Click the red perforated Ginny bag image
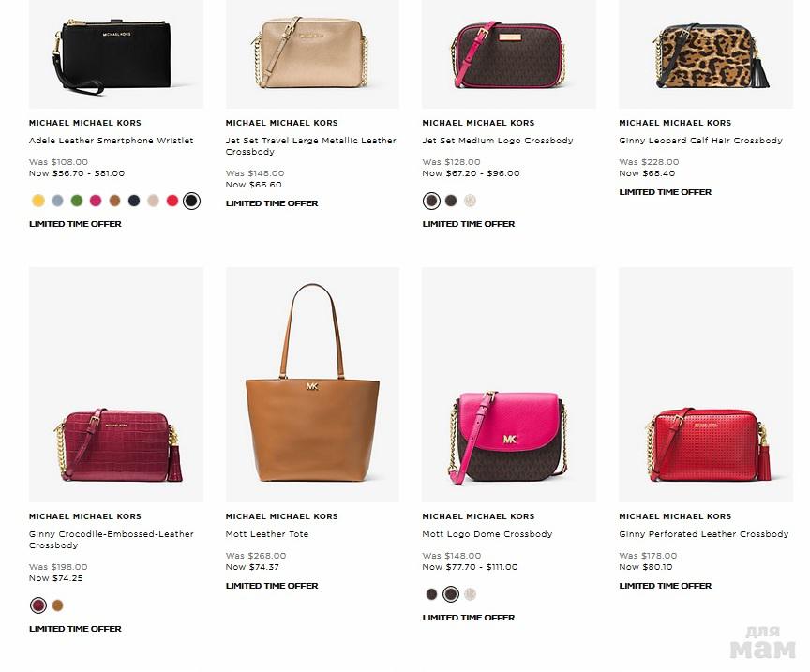The width and height of the screenshot is (810, 672). 706,384
